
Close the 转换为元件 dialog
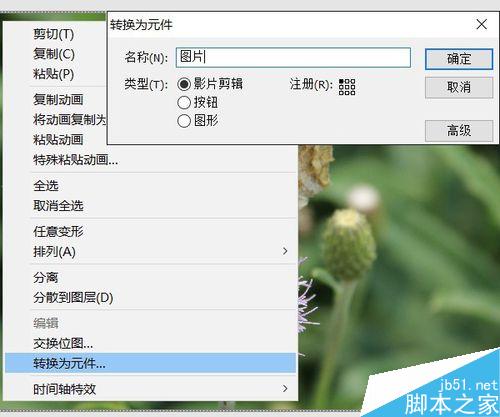point(481,24)
